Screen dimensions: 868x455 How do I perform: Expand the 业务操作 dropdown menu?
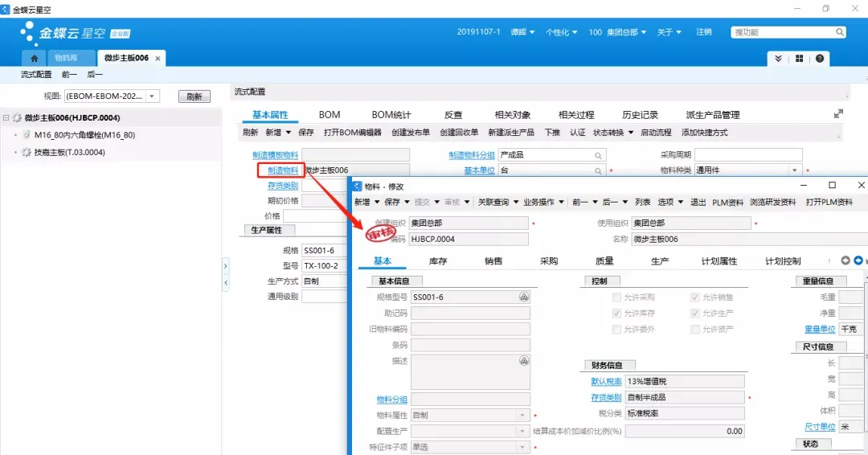(561, 203)
